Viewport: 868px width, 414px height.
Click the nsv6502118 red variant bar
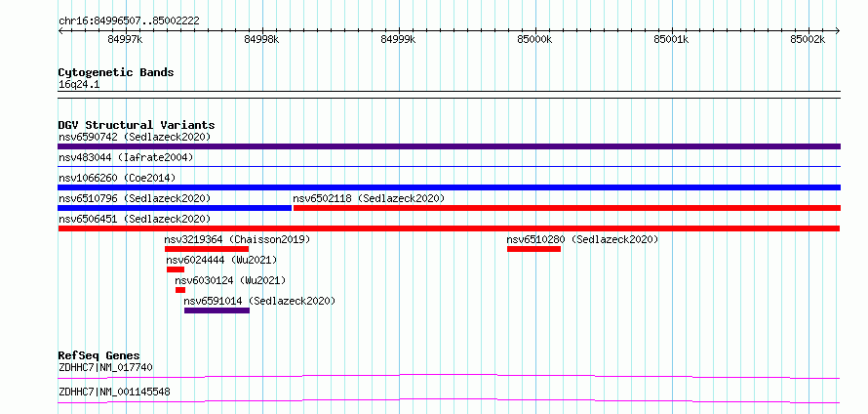pos(567,208)
